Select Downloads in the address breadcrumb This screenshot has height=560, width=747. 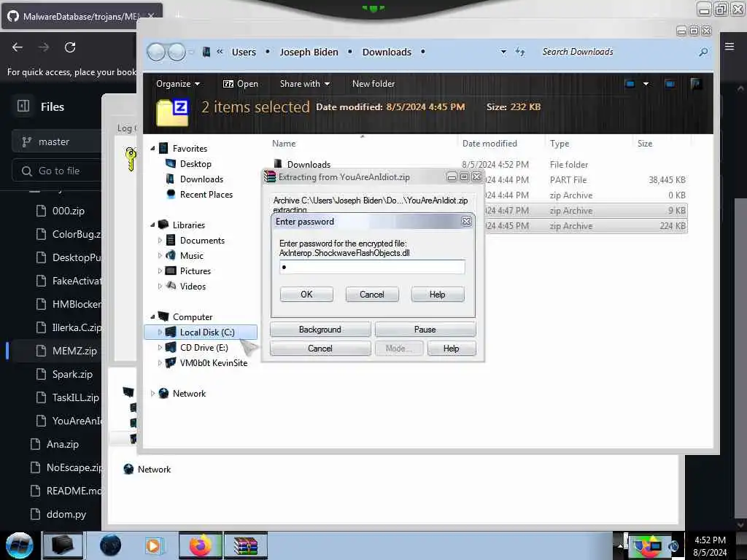tap(387, 52)
